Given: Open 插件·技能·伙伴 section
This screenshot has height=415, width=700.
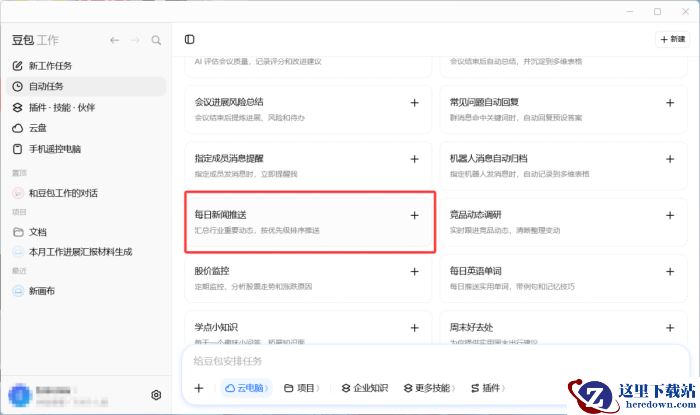Looking at the screenshot, I should [86, 107].
